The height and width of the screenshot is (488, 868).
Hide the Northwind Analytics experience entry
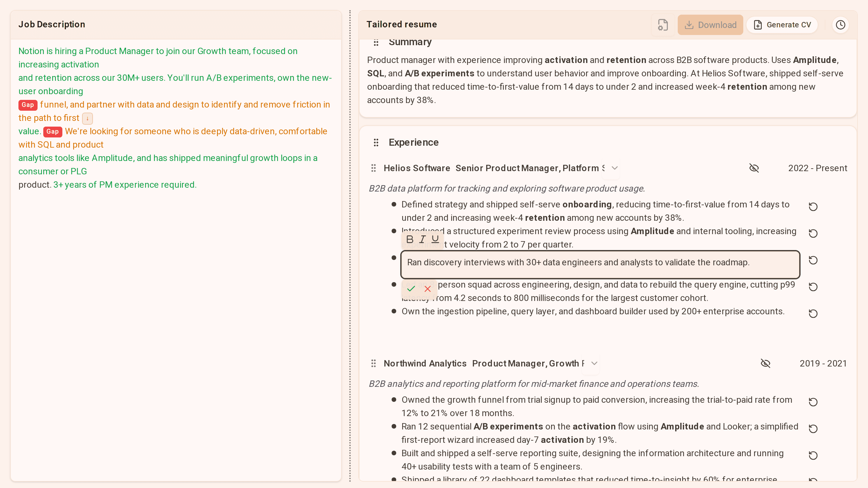tap(766, 363)
